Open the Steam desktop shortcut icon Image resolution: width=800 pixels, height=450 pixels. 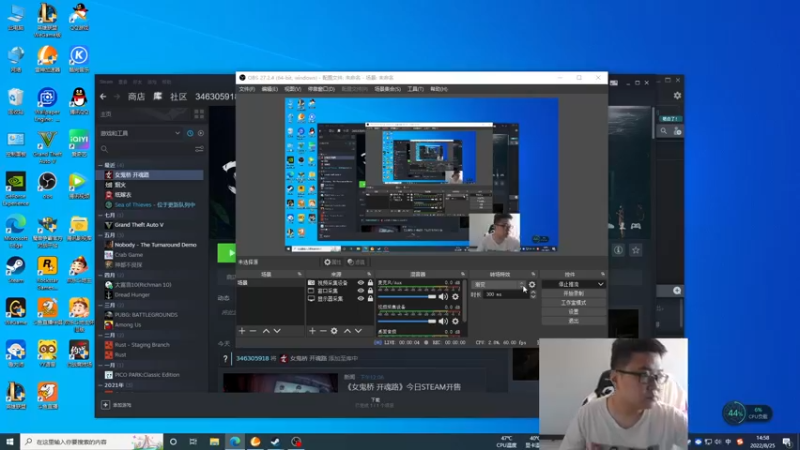[16, 270]
